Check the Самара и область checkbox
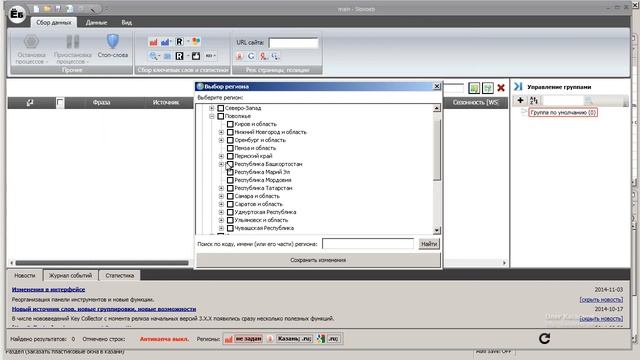The image size is (640, 360). coord(230,196)
